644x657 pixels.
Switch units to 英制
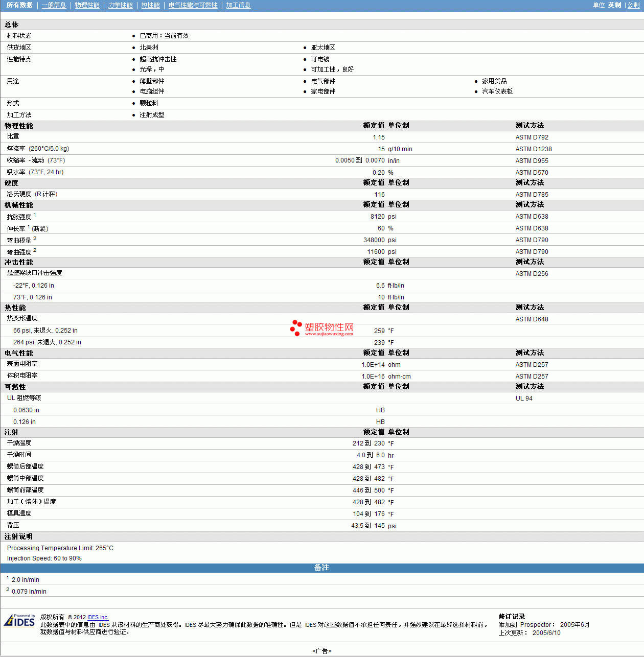pyautogui.click(x=614, y=5)
